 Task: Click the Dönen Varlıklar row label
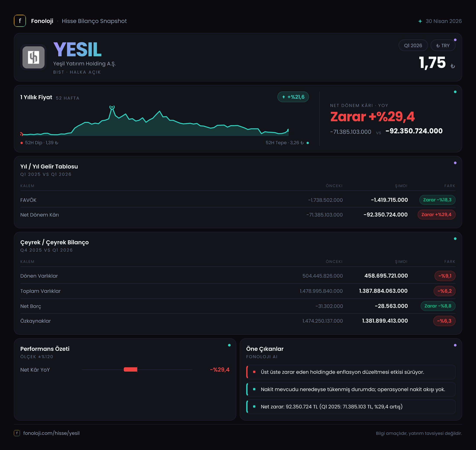click(39, 276)
